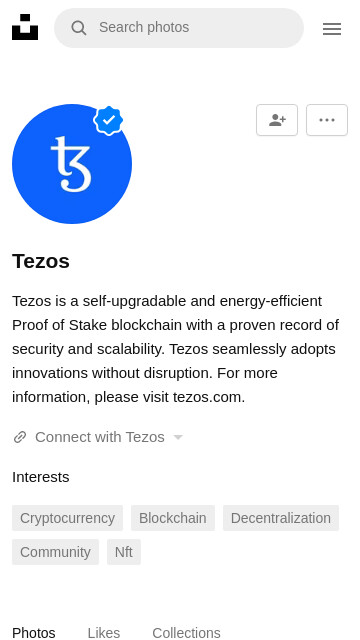Click the Tezos profile avatar
Image resolution: width=360 pixels, height=640 pixels.
pyautogui.click(x=72, y=164)
